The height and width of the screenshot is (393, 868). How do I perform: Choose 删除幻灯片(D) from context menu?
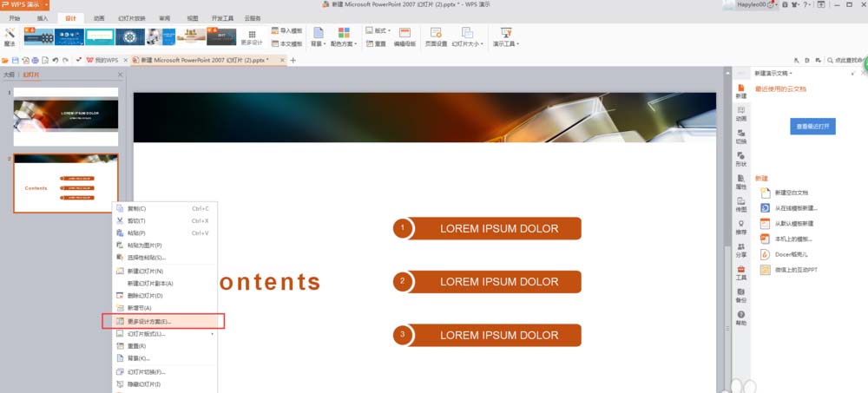[x=164, y=296]
